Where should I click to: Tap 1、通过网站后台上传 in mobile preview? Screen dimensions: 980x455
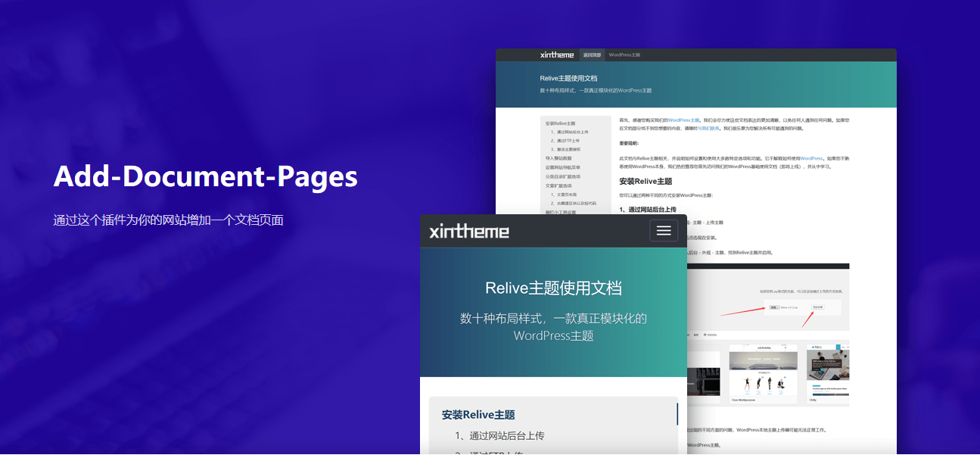[x=499, y=435]
